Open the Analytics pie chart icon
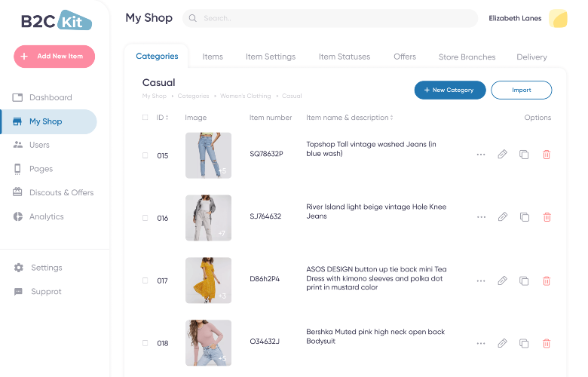Image resolution: width=588 pixels, height=377 pixels. [18, 216]
